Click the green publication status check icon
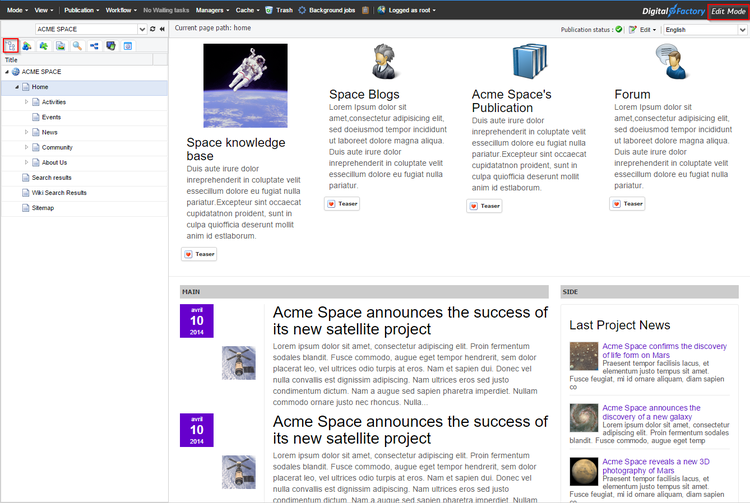Viewport: 750px width, 503px height. [x=618, y=30]
